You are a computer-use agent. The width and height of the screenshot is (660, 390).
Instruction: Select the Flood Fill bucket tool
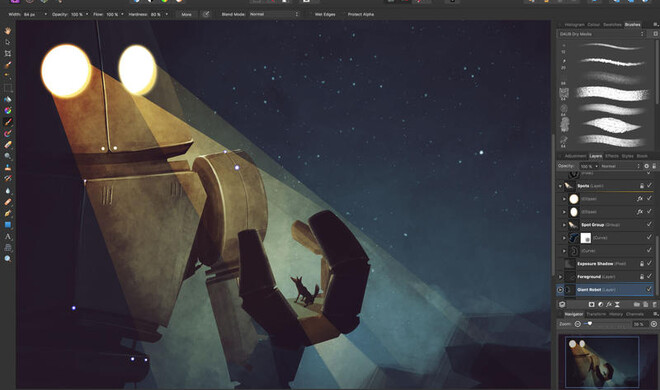tap(8, 99)
